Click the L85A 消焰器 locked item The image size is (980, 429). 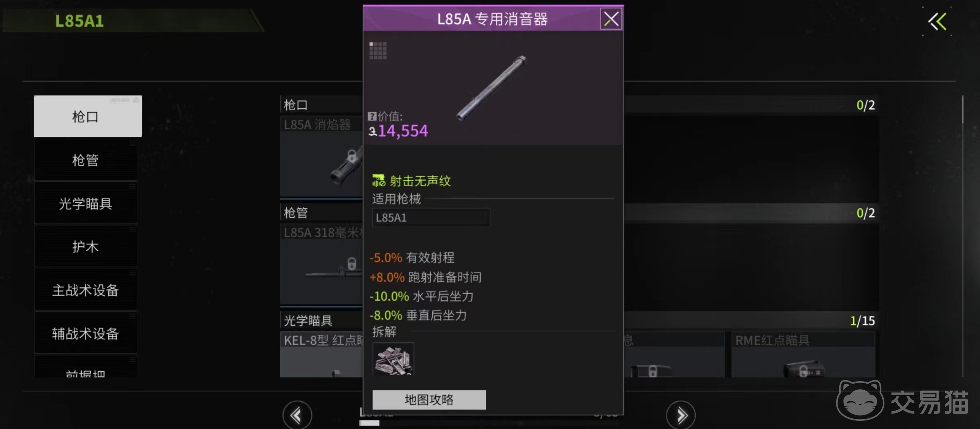pos(321,156)
